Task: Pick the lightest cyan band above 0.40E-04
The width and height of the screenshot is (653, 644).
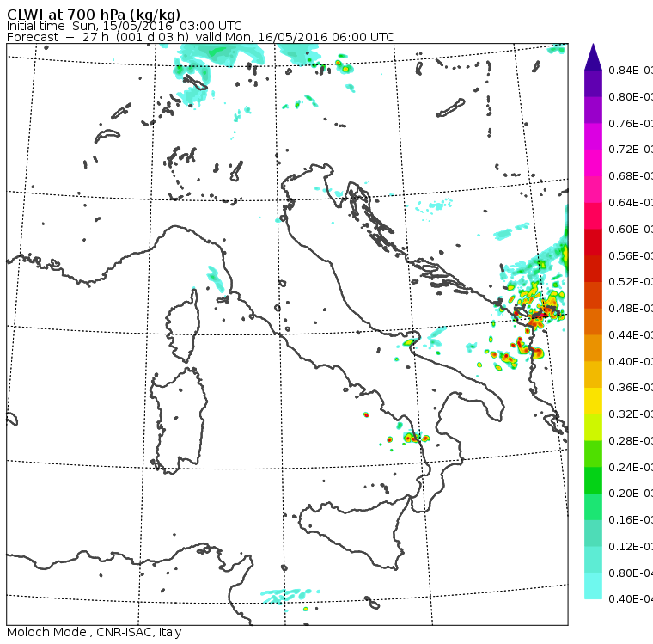Action: coord(593,586)
